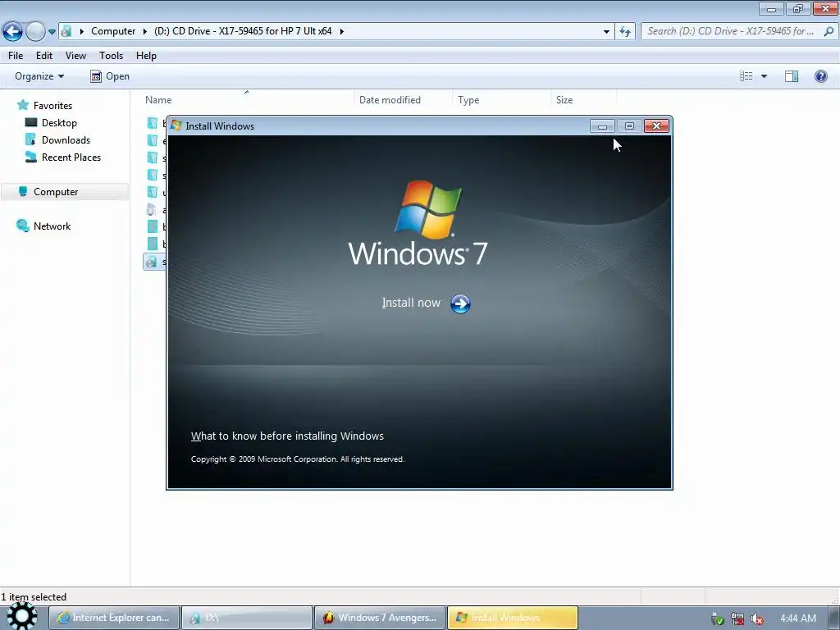
Task: Select Desktop under Favorites
Action: click(59, 123)
